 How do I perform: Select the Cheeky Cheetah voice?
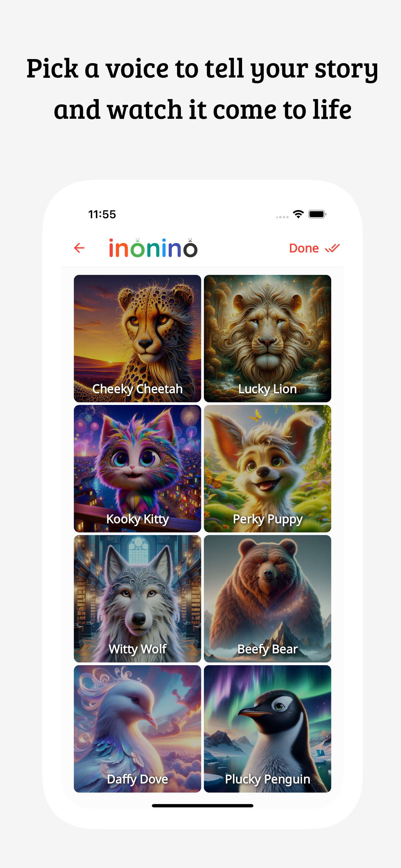tap(137, 338)
